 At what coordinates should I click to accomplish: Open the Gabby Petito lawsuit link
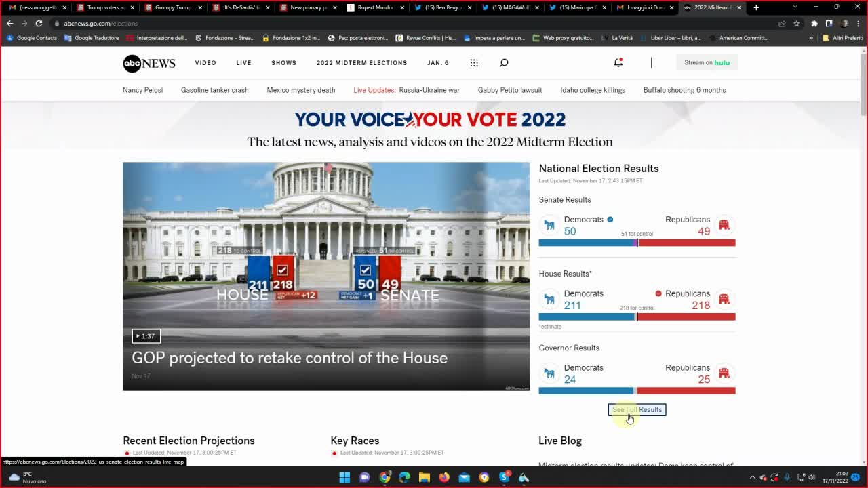510,90
